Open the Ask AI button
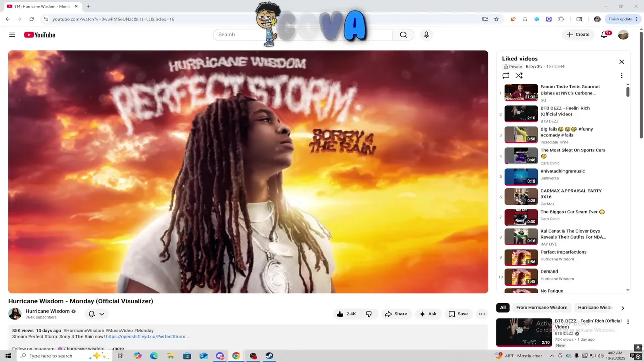Screen dimensions: 644x362 point(428,314)
